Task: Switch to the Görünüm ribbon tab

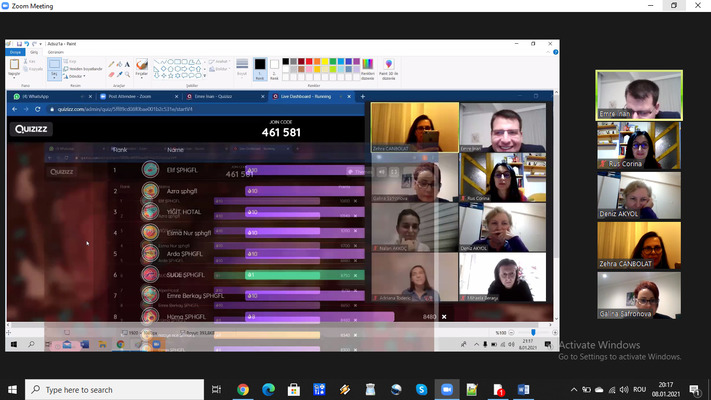Action: 55,52
